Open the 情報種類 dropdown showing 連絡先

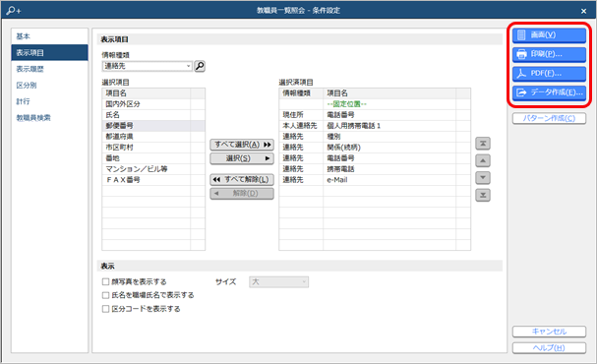point(147,66)
